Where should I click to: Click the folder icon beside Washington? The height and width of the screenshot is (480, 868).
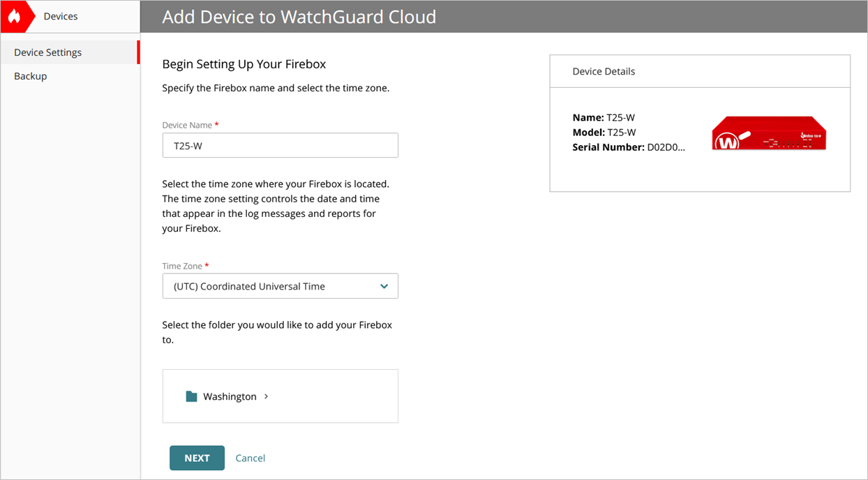tap(191, 396)
